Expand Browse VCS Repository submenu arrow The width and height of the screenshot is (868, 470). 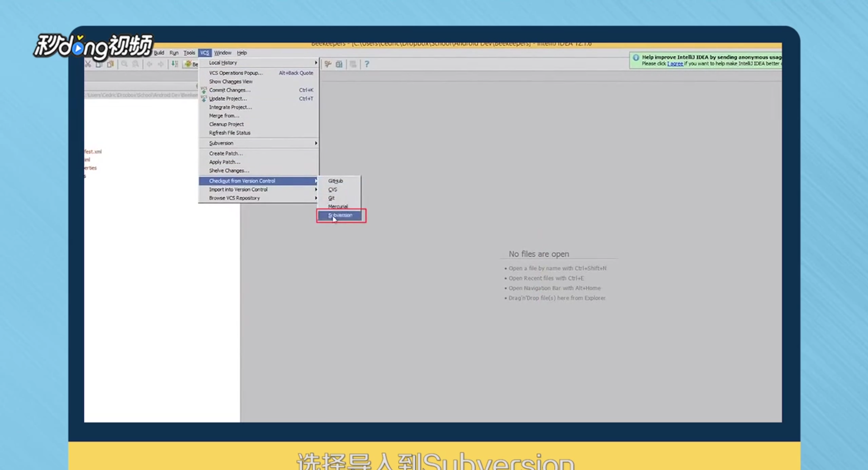(316, 198)
